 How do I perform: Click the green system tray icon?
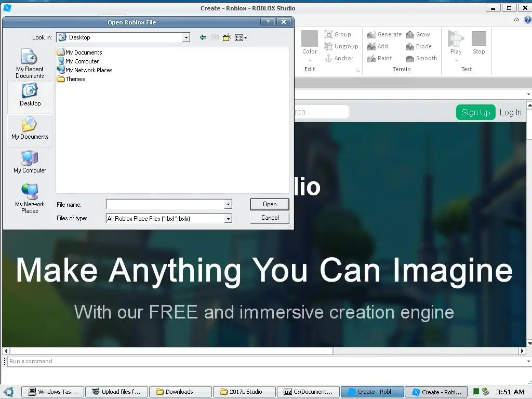pyautogui.click(x=476, y=392)
